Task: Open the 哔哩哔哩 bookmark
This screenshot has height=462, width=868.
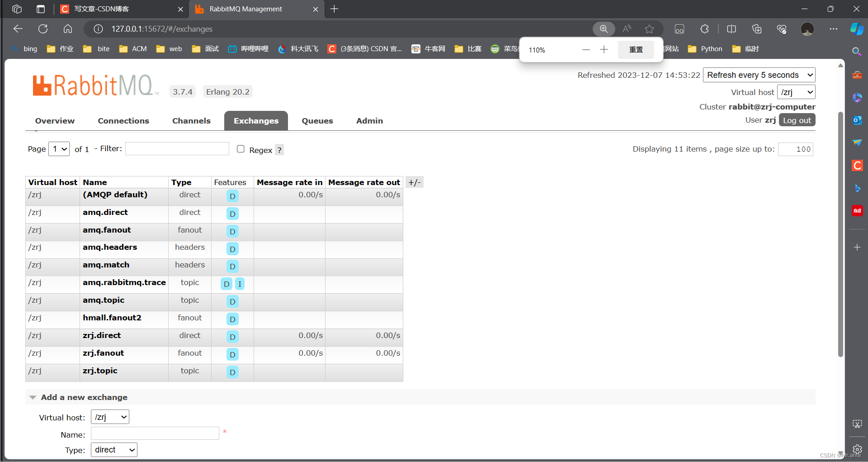Action: [248, 49]
